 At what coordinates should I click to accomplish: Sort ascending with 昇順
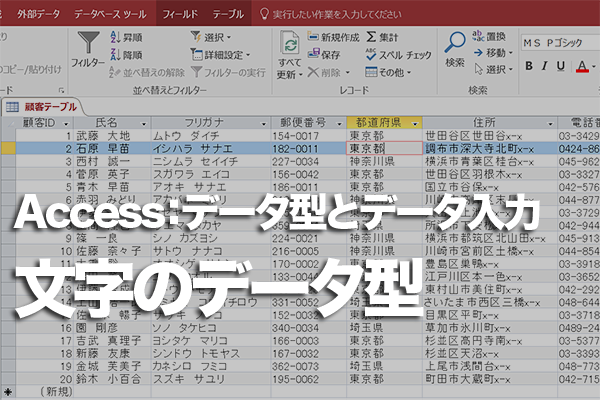(x=126, y=38)
